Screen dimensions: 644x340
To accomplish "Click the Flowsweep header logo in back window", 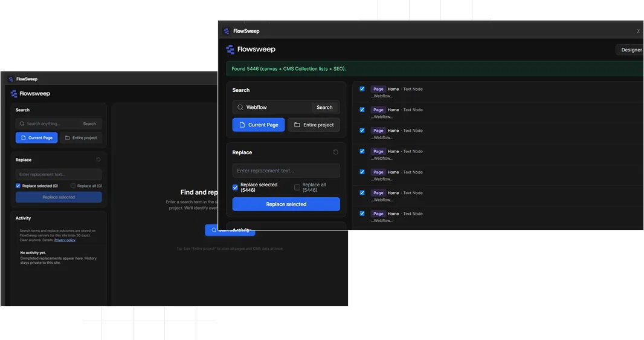I will point(14,94).
